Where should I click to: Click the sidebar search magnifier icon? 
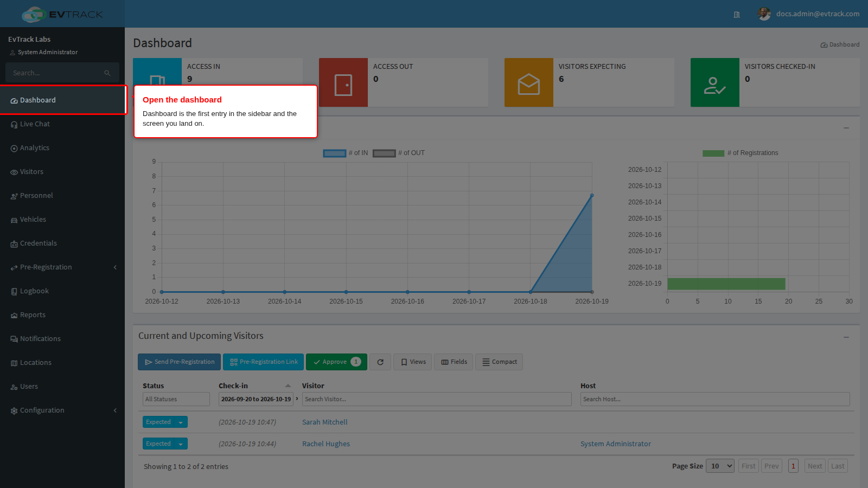point(107,73)
